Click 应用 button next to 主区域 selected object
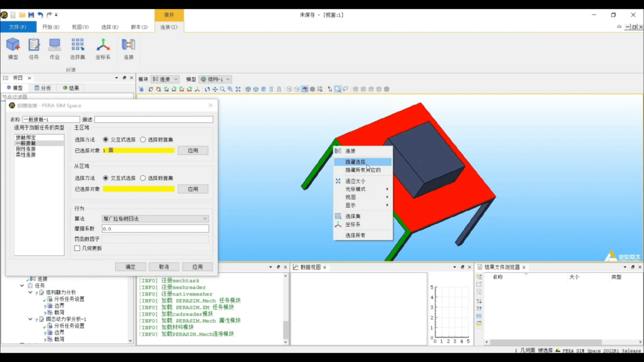 tap(193, 151)
